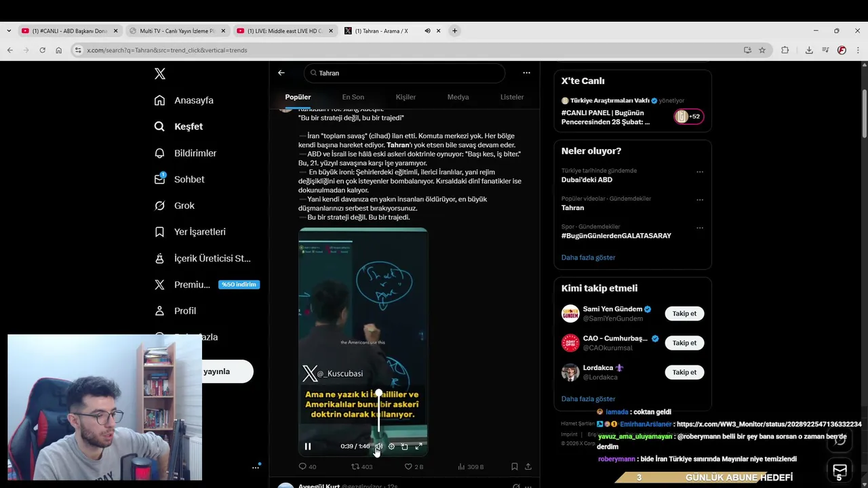Bookmark the post
This screenshot has width=868, height=488.
pyautogui.click(x=515, y=466)
